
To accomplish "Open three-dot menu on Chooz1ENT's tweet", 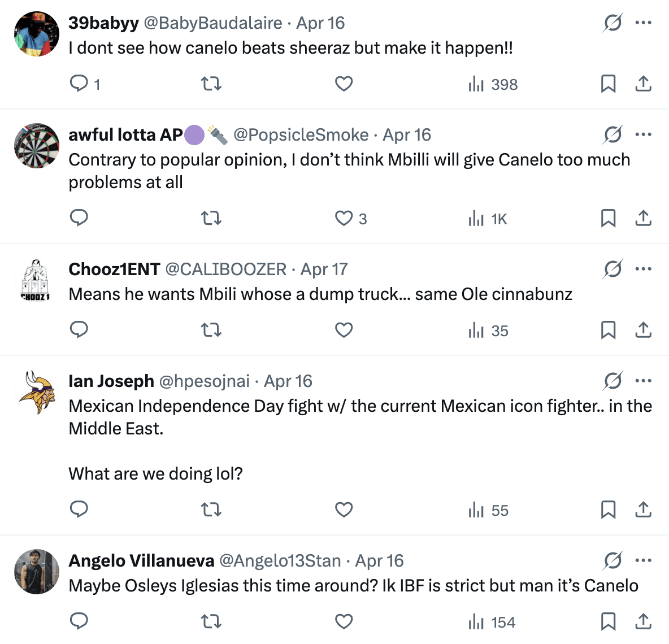I will pos(643,269).
